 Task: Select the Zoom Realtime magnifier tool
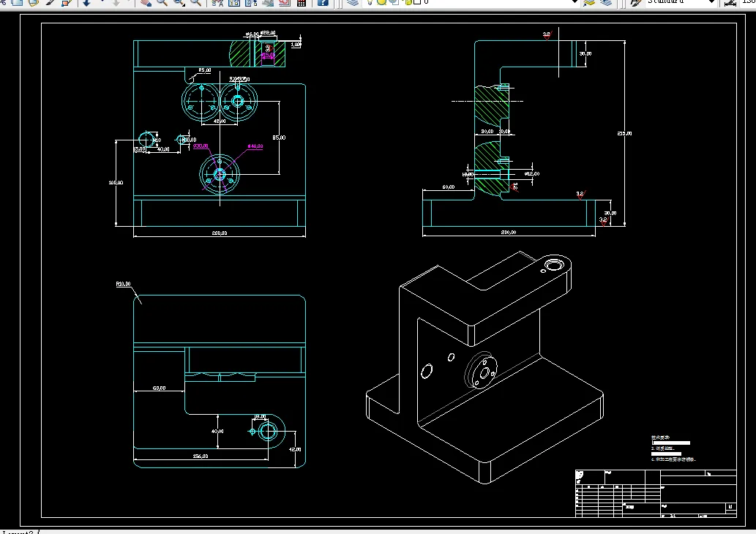click(x=162, y=2)
